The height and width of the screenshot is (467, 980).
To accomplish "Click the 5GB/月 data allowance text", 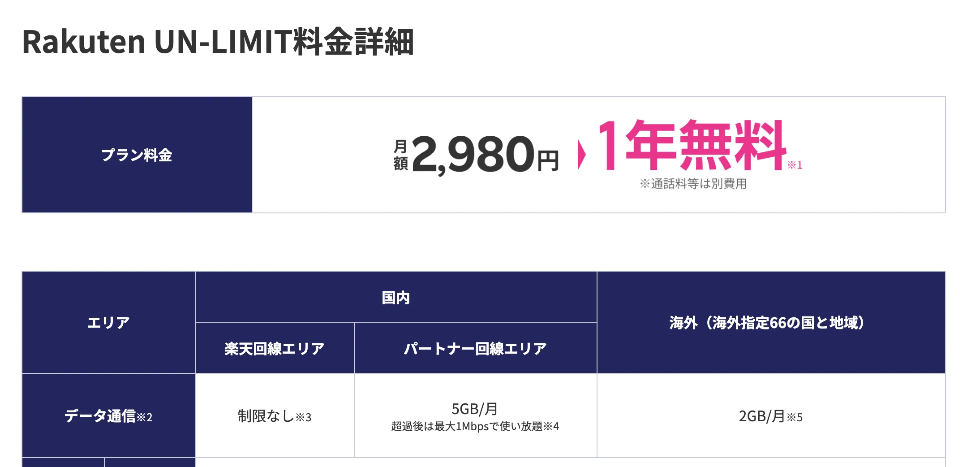I will 475,408.
